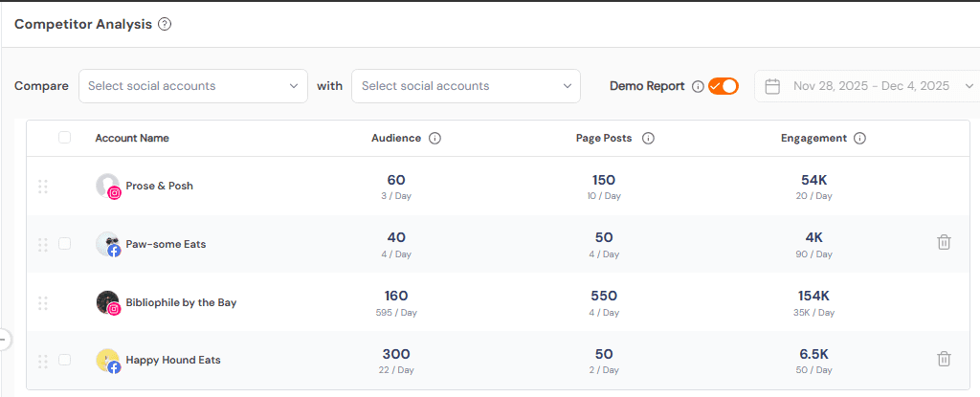Open the first Select social accounts dropdown
Image resolution: width=980 pixels, height=397 pixels.
pos(193,86)
